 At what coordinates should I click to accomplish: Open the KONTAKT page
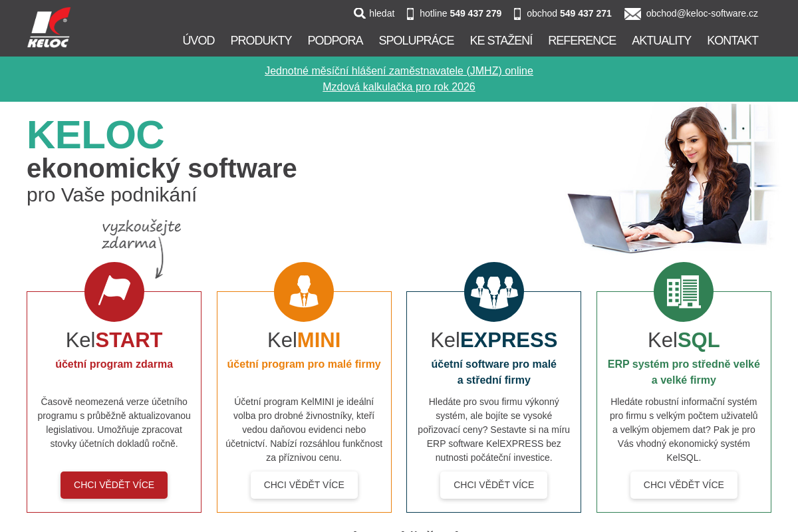click(x=732, y=40)
